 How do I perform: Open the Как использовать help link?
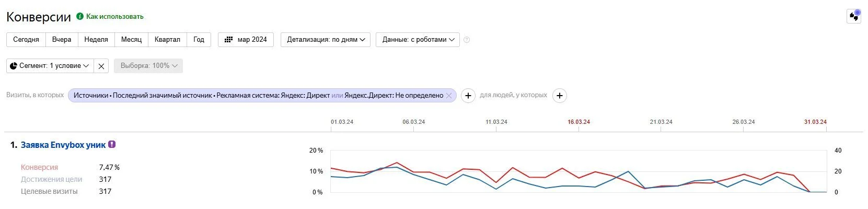[114, 17]
